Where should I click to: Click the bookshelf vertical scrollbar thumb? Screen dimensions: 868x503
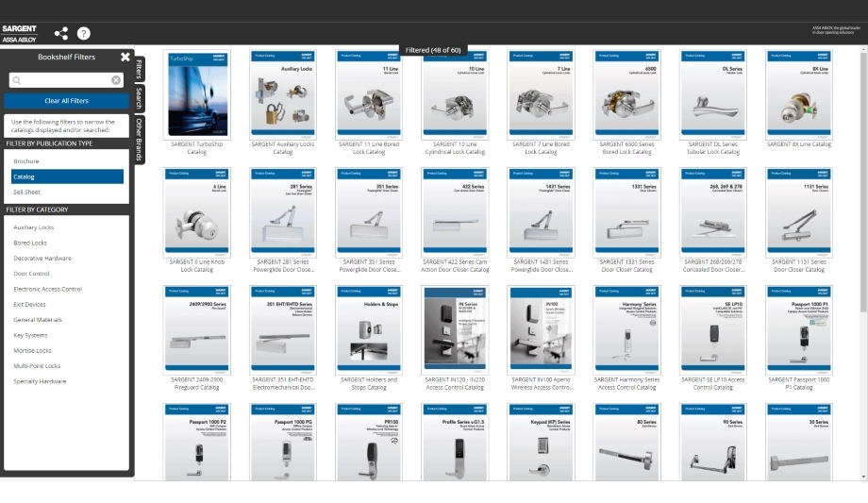click(x=863, y=182)
